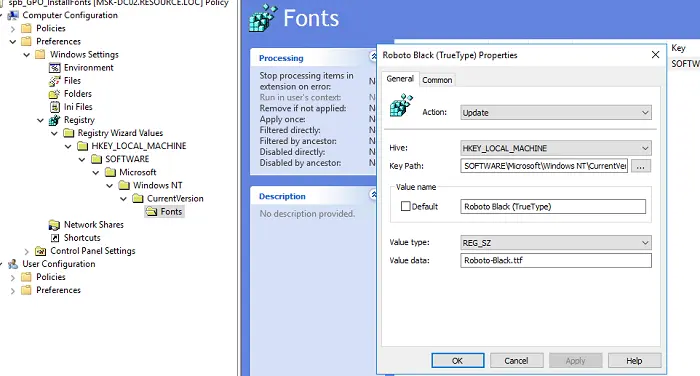
Task: Select the Network Shares tree label
Action: pos(94,225)
